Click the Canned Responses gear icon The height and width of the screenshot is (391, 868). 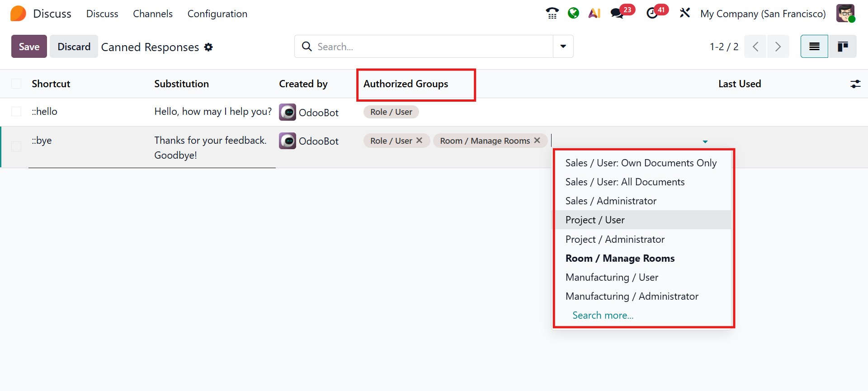click(208, 47)
